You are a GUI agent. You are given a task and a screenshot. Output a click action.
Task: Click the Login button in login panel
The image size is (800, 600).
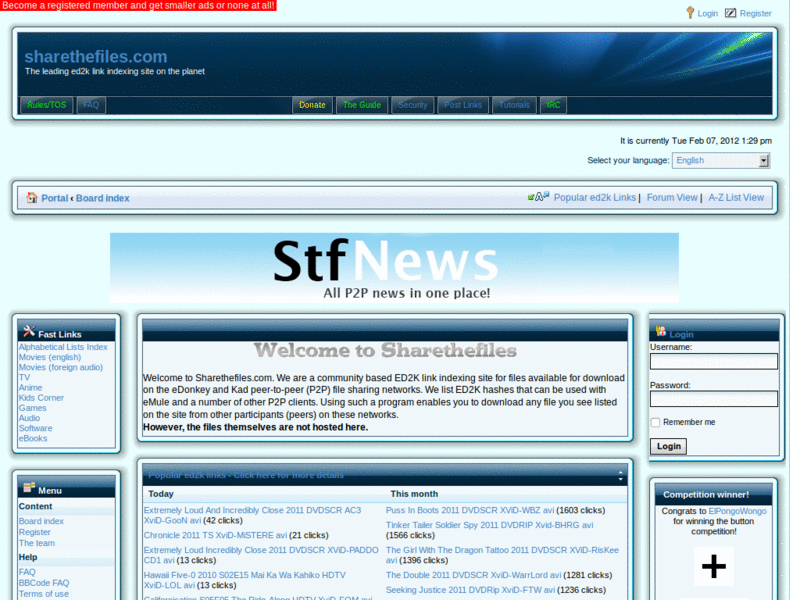coord(668,446)
